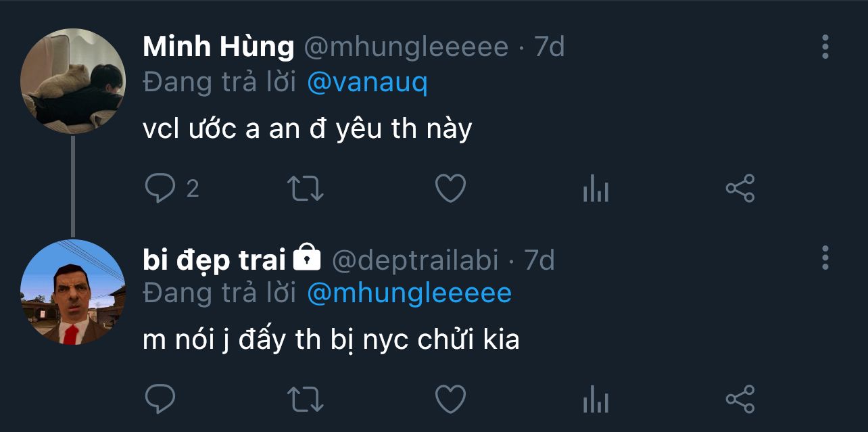Image resolution: width=868 pixels, height=432 pixels.
Task: View analytics of Minh Hùng's tweet
Action: coord(596,190)
